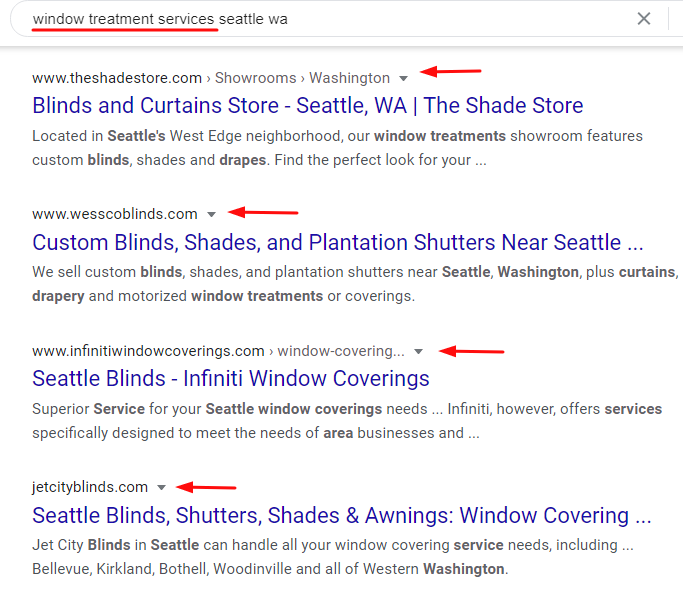Open the dropdown arrow next to the theshadestore.com URL

point(403,78)
